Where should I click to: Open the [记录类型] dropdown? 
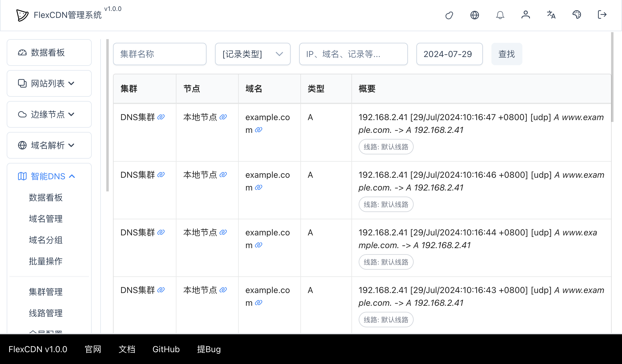point(252,54)
